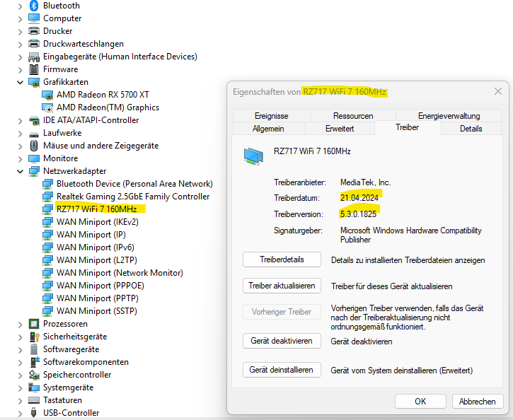Click the Mäuse und andere Zeigegeräte icon
This screenshot has height=420, width=513.
(34, 146)
